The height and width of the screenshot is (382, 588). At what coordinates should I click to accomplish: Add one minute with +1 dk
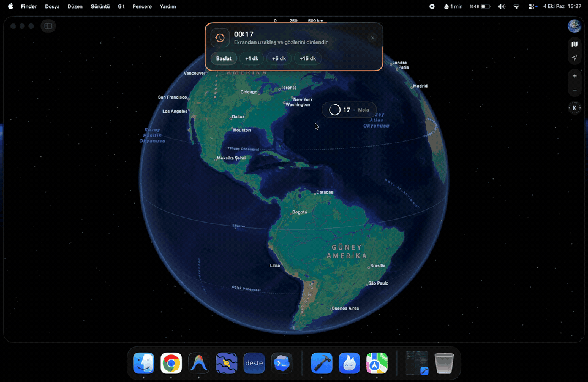(252, 58)
